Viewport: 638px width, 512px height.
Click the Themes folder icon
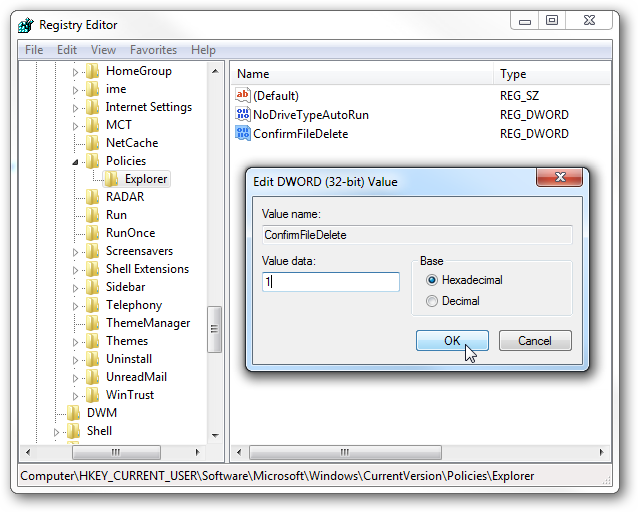point(93,341)
